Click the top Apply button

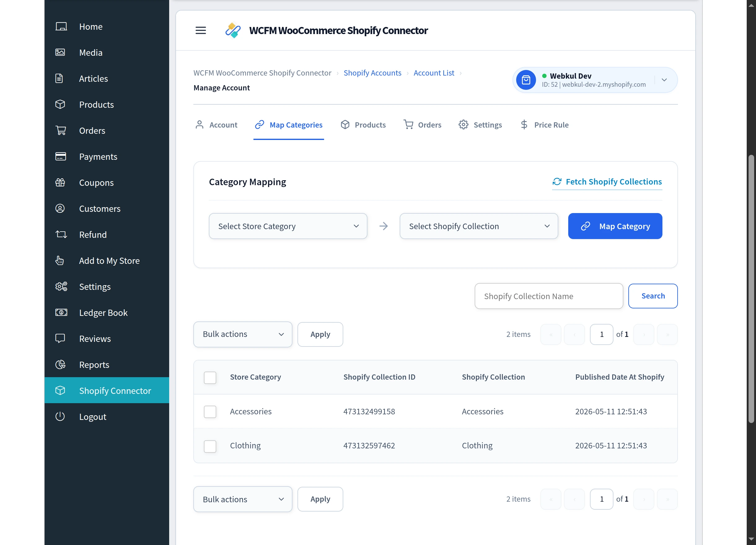320,334
